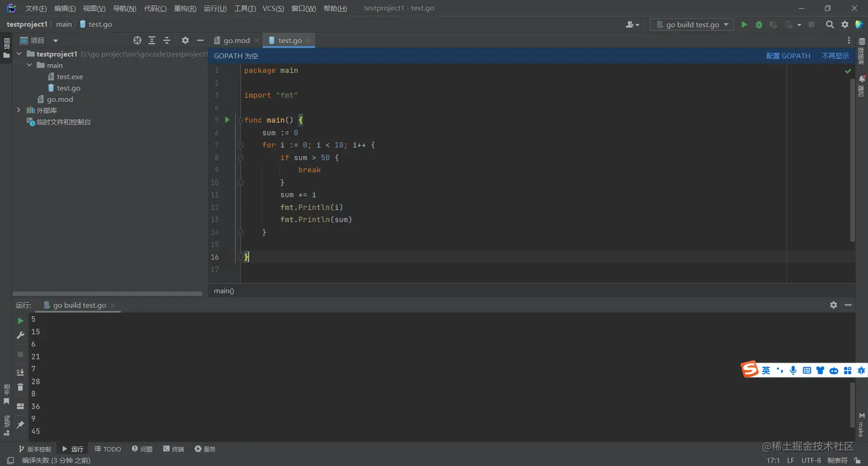The height and width of the screenshot is (466, 868).
Task: Open the VCS menu
Action: [x=273, y=9]
